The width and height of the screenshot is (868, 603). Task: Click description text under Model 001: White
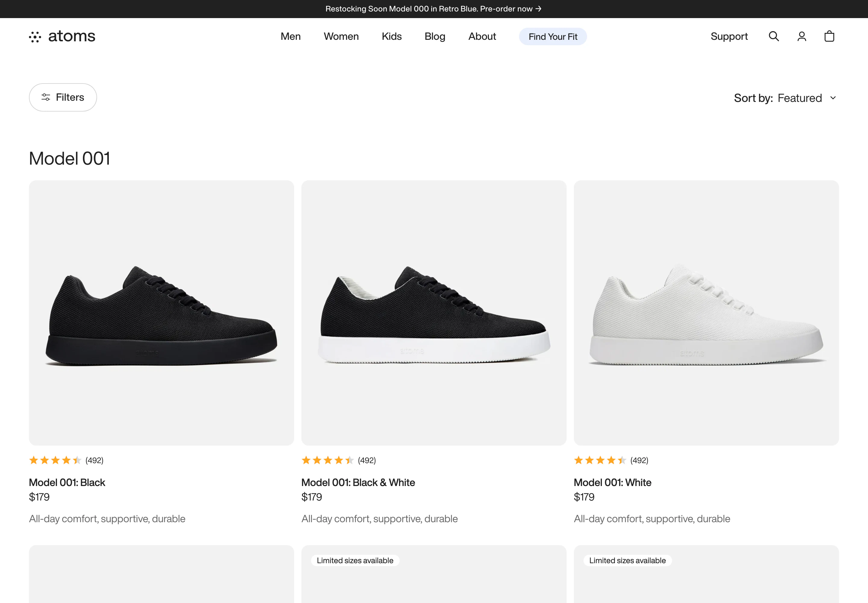652,519
